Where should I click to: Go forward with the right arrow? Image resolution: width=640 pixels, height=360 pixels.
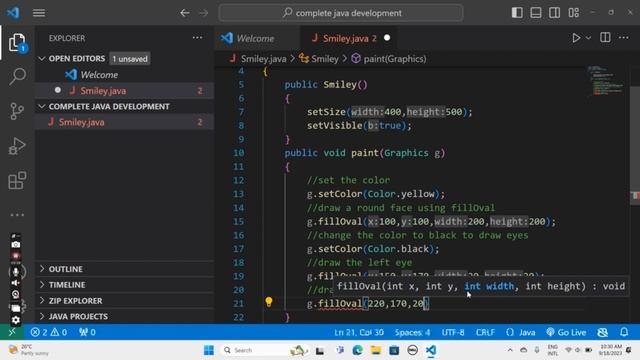pos(204,13)
